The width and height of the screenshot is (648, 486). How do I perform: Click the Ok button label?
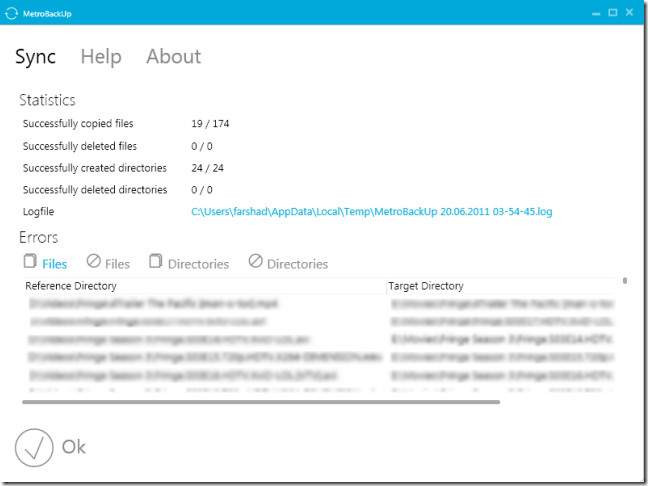click(74, 447)
